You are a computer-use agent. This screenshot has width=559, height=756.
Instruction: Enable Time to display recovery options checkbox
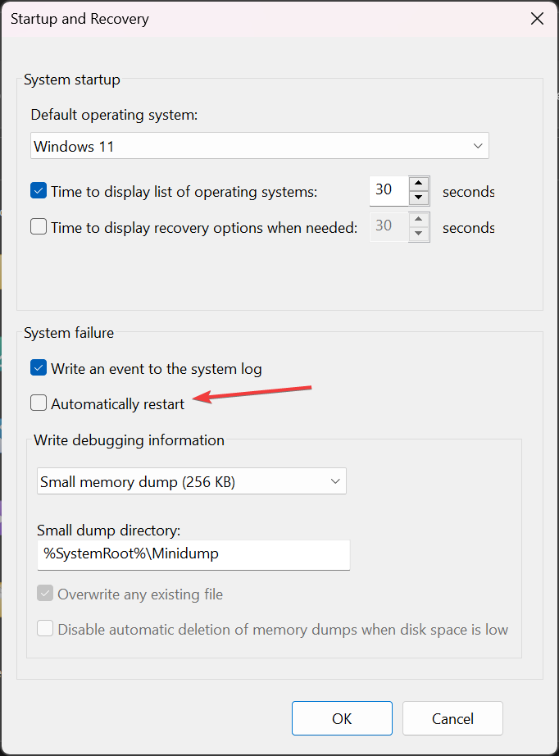39,226
